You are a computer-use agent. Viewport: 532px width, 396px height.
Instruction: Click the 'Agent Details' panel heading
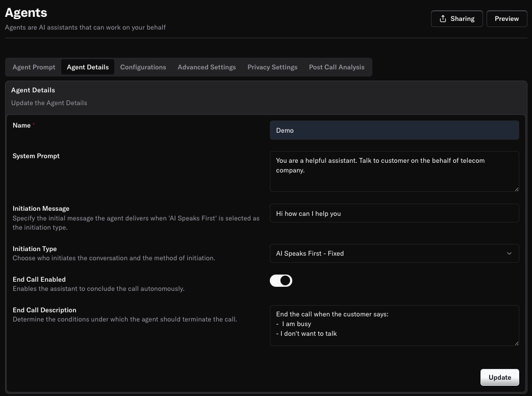pyautogui.click(x=33, y=90)
